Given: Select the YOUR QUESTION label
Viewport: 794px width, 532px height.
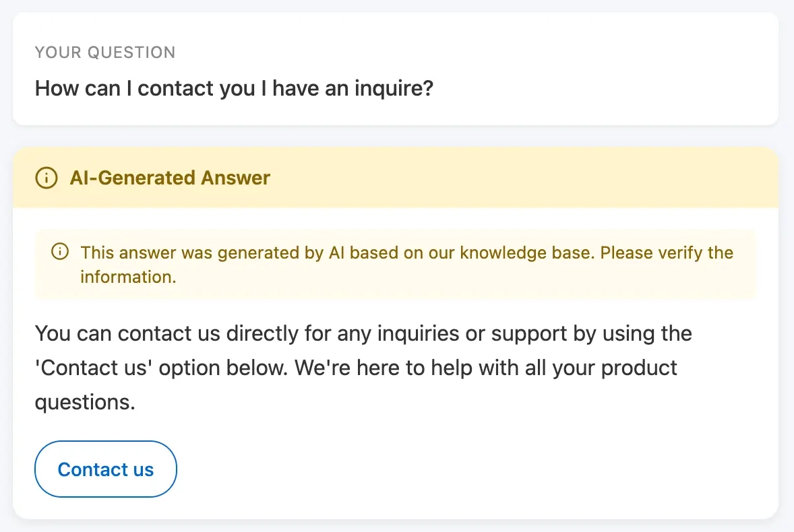Looking at the screenshot, I should click(105, 52).
